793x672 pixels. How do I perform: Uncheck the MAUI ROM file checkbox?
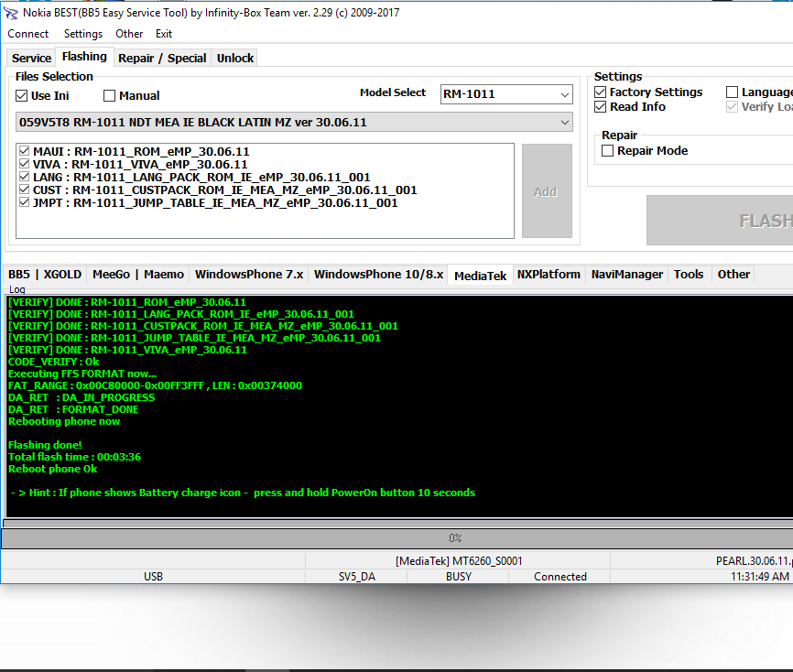(x=25, y=151)
